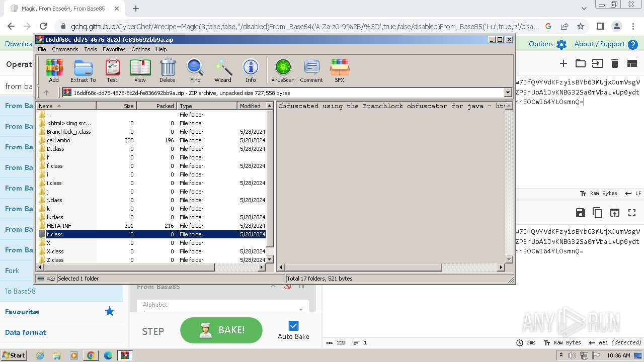The width and height of the screenshot is (644, 362).
Task: Save output to file icon
Action: pos(581,213)
